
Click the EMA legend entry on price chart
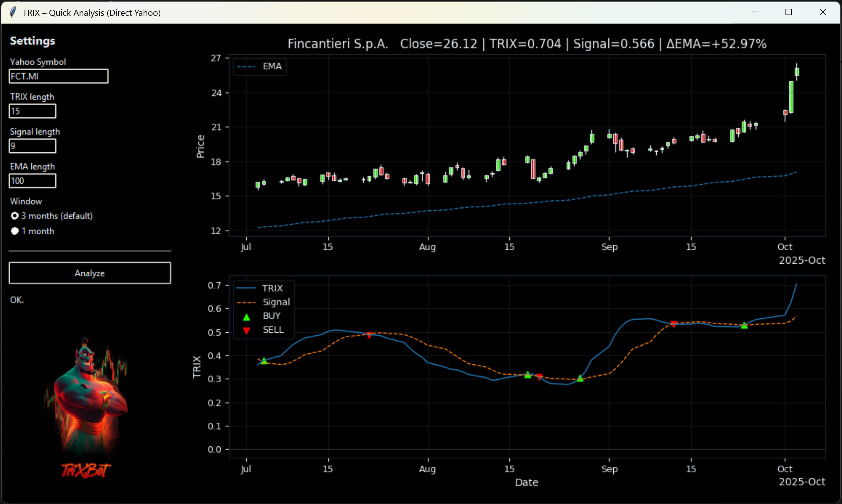[260, 66]
